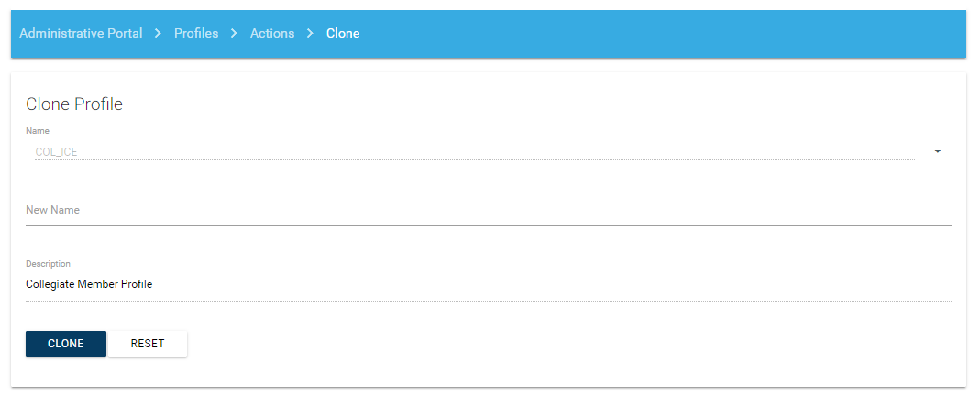Select the current Clone breadcrumb

[343, 34]
